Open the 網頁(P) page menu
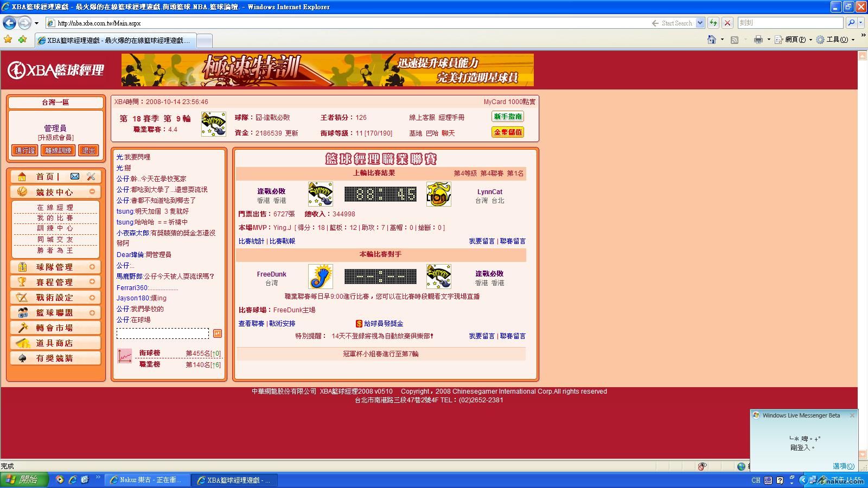This screenshot has width=868, height=488. [x=793, y=40]
